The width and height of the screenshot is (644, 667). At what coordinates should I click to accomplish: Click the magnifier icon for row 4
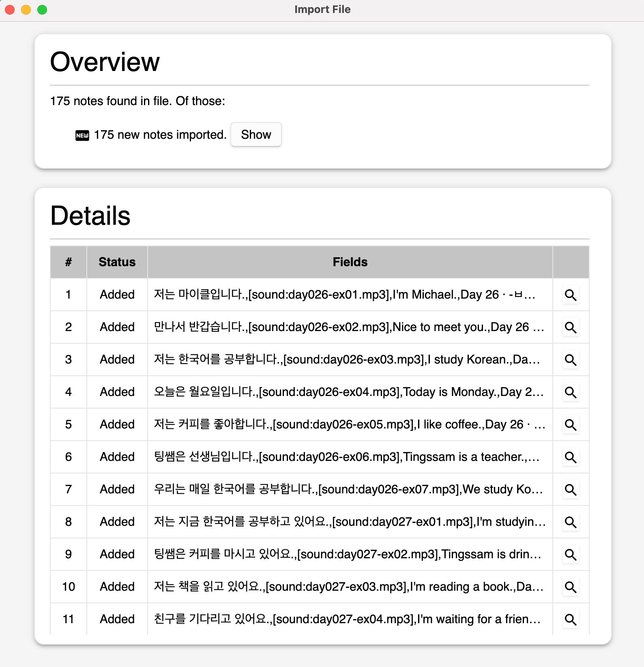571,392
